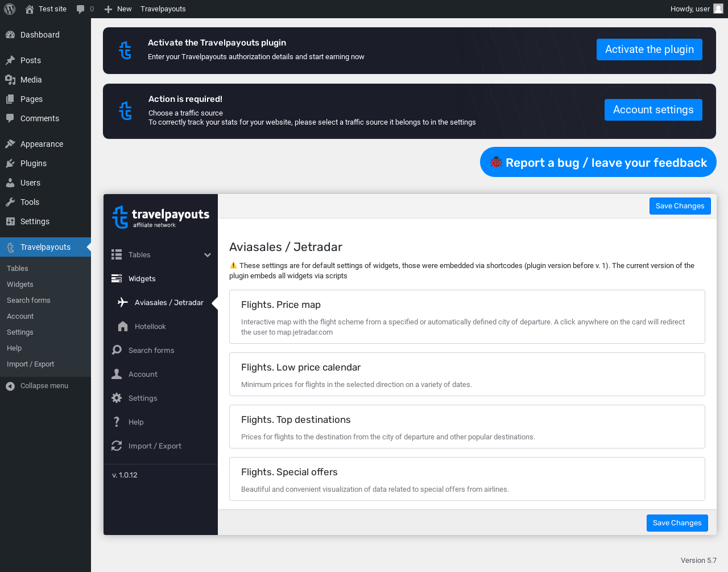The height and width of the screenshot is (572, 728).
Task: Open the Test site menu in admin bar
Action: (46, 9)
